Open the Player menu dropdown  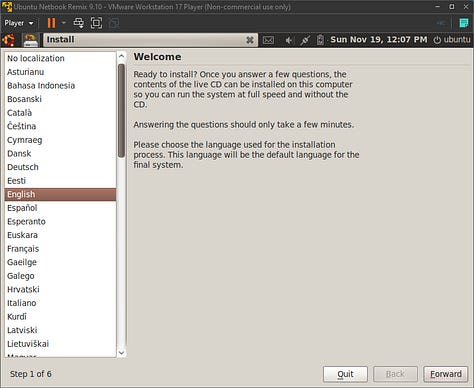[19, 23]
